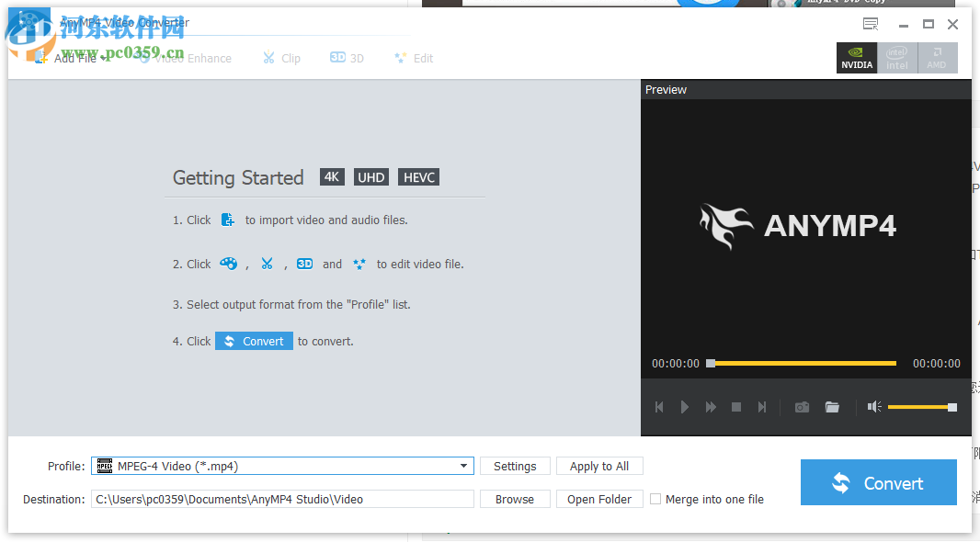This screenshot has height=542, width=980.
Task: Click the UHD badge
Action: (x=371, y=177)
